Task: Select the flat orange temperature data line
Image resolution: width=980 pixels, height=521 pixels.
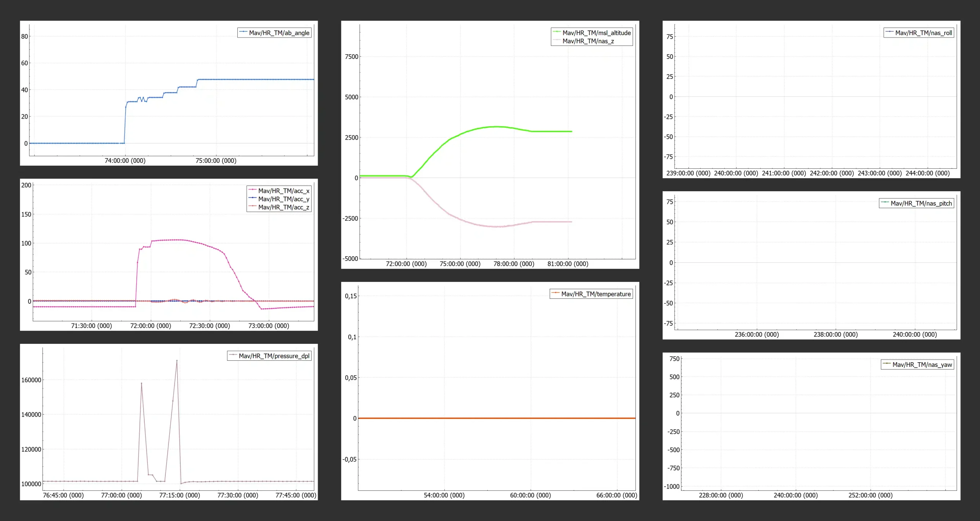Action: click(x=498, y=418)
